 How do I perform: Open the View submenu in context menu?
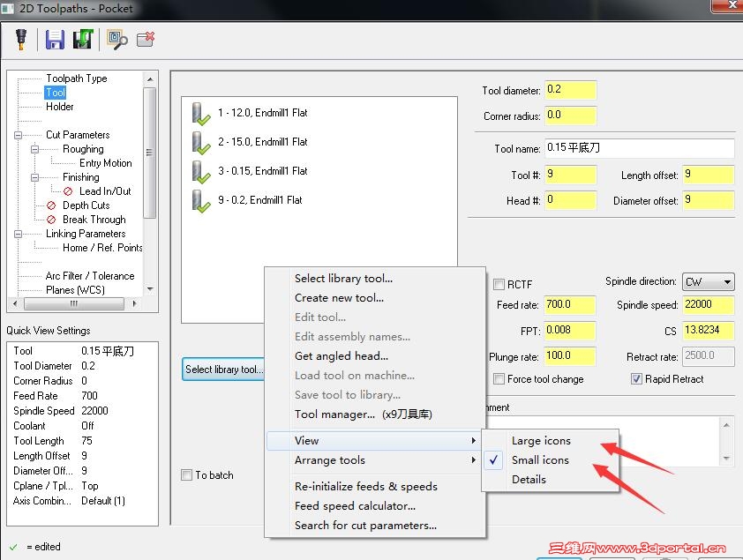(376, 440)
